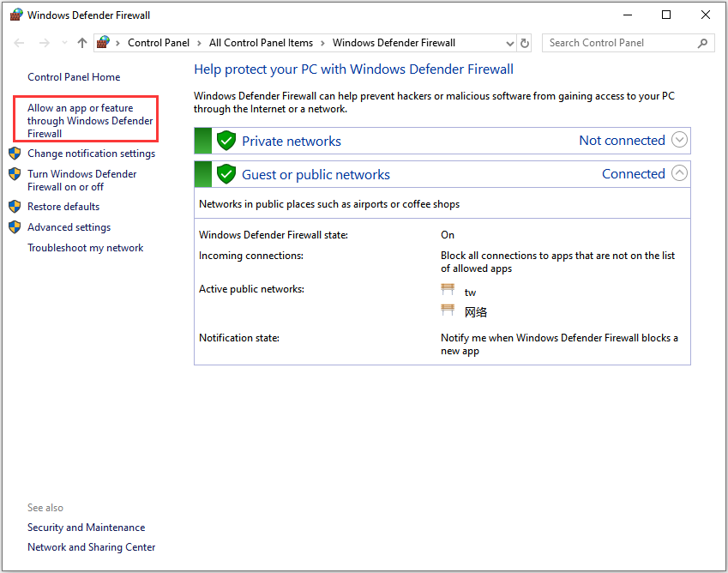The height and width of the screenshot is (573, 728).
Task: Expand the Private networks section
Action: pos(679,140)
